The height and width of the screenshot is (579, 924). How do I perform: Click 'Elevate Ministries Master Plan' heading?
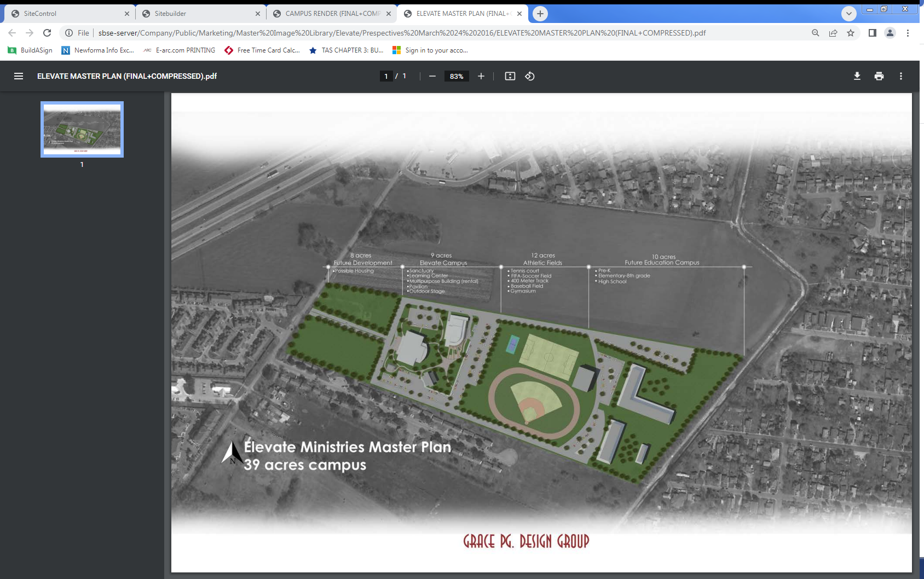coord(348,447)
